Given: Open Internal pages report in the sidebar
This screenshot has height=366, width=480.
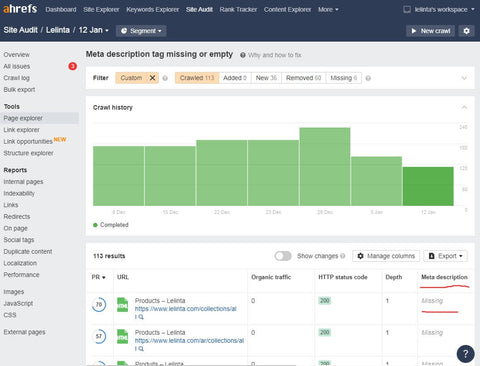Looking at the screenshot, I should click(x=23, y=182).
